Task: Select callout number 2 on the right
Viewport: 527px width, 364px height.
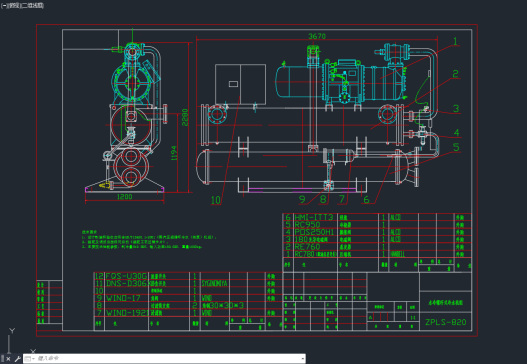Action: tap(455, 74)
